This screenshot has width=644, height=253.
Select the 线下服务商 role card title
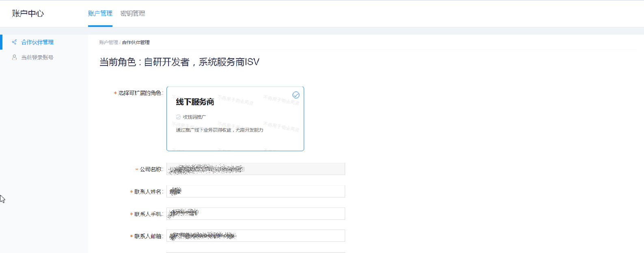[195, 102]
